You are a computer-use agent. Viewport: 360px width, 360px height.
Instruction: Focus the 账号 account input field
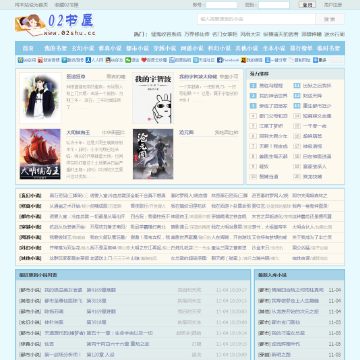coord(221,5)
